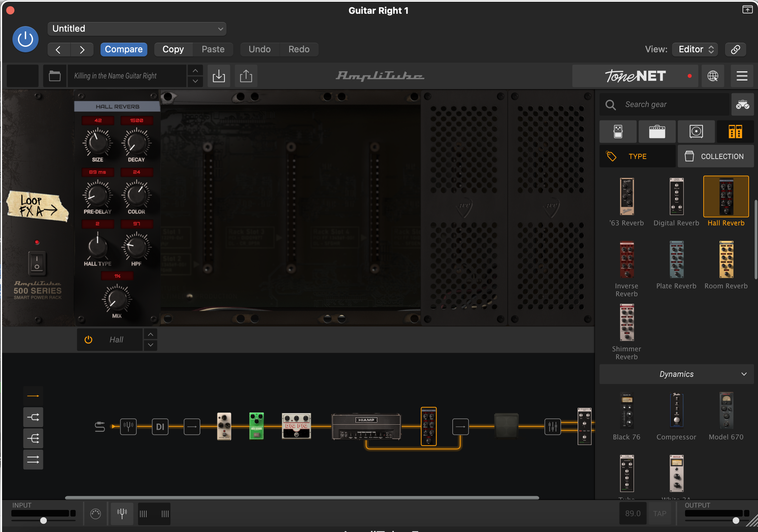The image size is (758, 532).
Task: Go to previous preset arrow
Action: (59, 50)
